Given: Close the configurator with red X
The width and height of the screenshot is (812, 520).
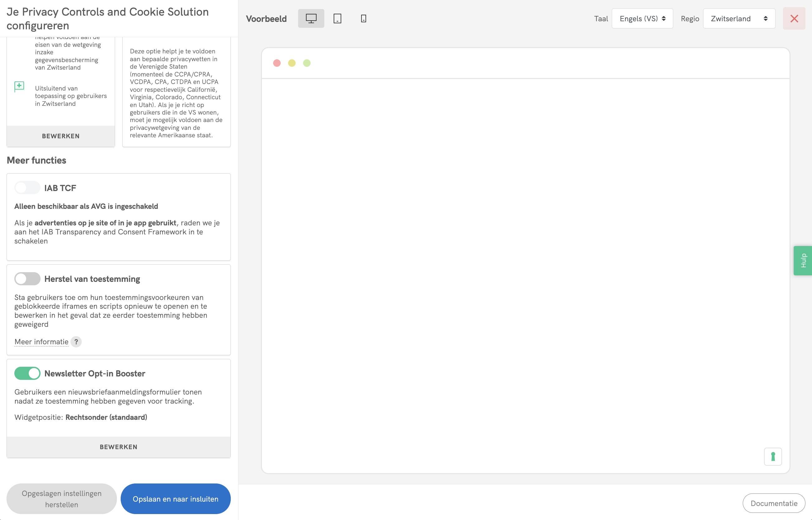Looking at the screenshot, I should pos(794,19).
